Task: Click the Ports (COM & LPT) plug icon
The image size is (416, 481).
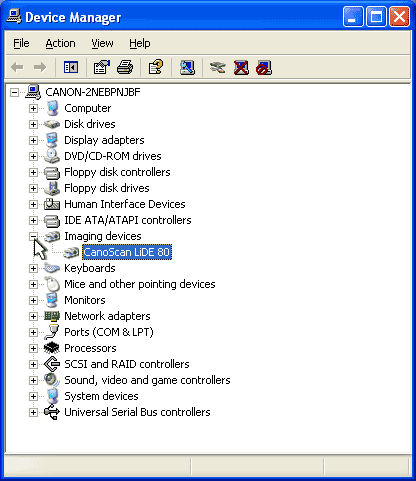Action: [x=52, y=332]
